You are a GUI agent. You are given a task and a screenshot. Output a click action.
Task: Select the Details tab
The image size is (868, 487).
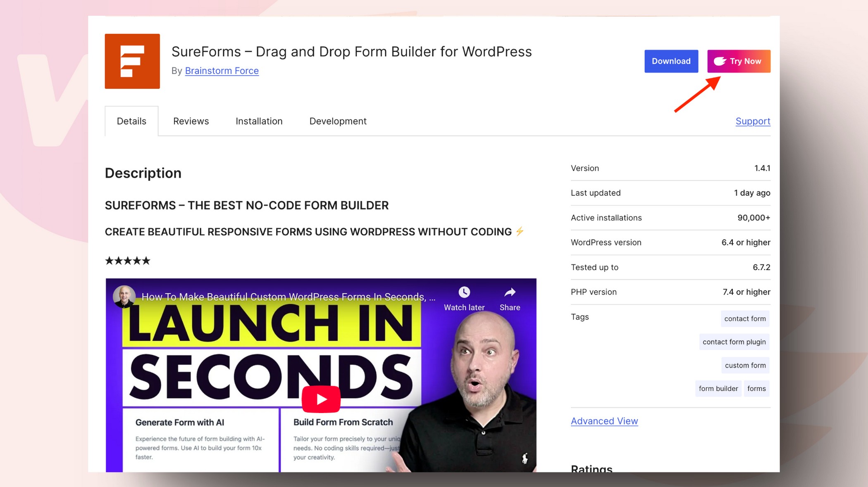[131, 121]
